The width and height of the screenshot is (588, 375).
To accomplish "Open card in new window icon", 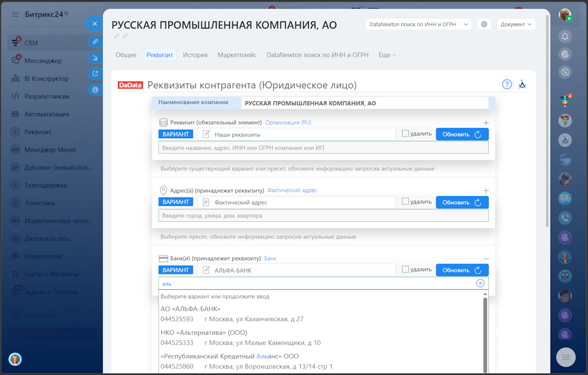I will point(95,74).
